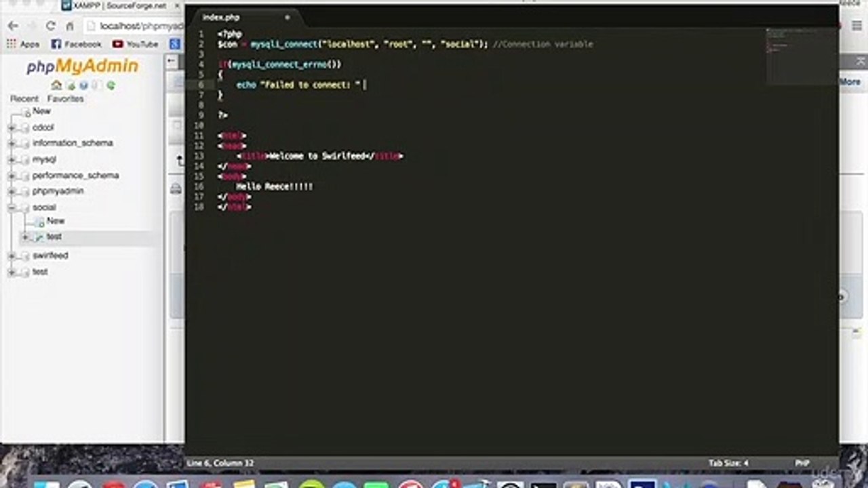Click the phpMyAdmin log out icon

point(71,85)
